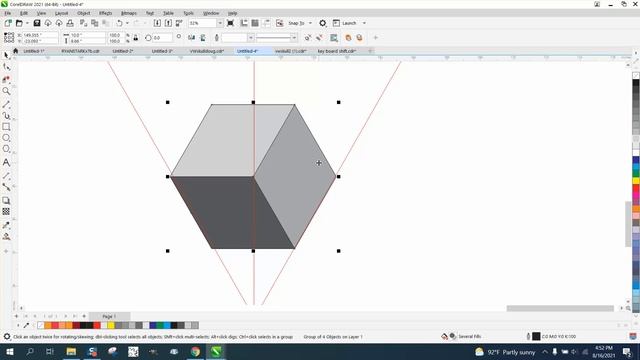Activate the Zoom magnifier tool

click(6, 91)
